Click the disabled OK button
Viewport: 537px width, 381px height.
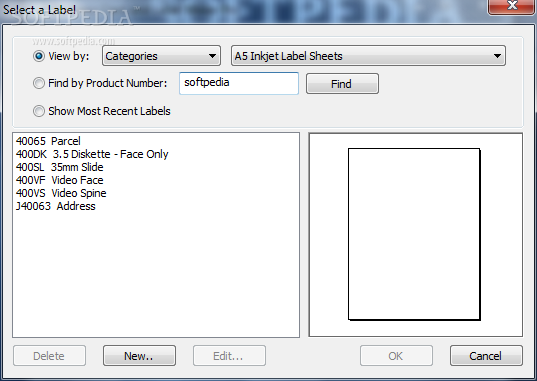click(x=396, y=356)
